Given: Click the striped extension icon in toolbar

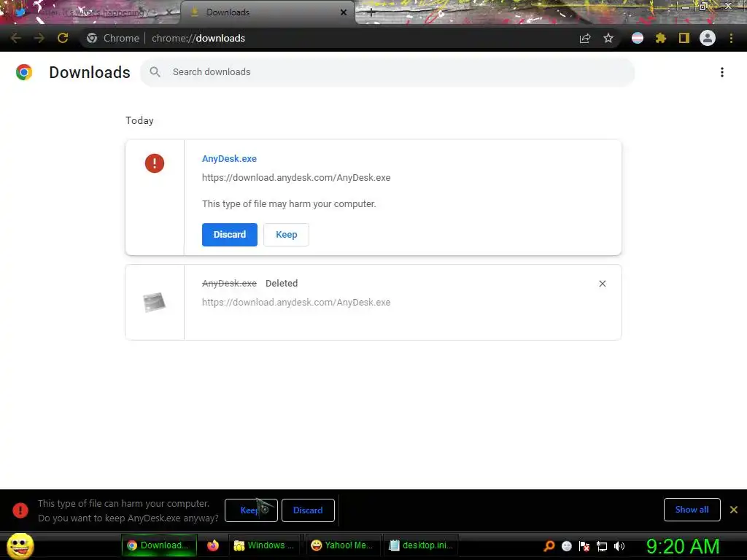Looking at the screenshot, I should coord(638,38).
